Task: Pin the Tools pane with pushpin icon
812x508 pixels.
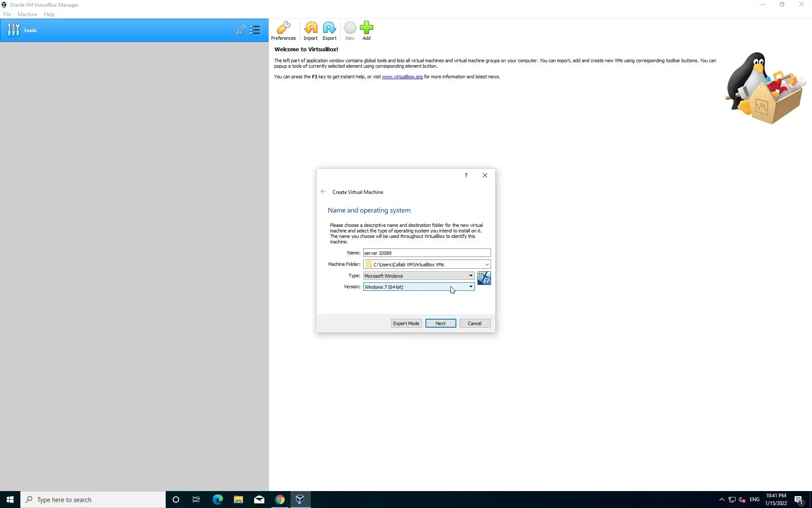Action: [x=241, y=30]
